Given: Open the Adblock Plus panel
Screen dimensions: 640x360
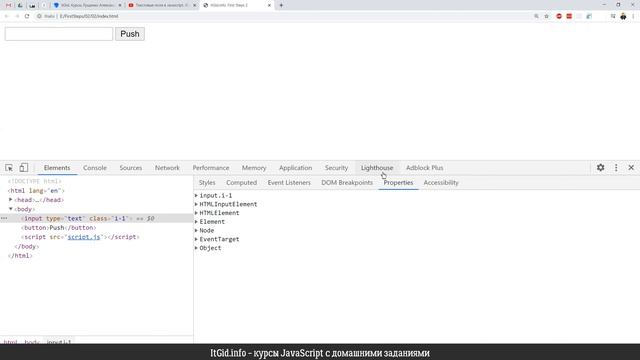Looking at the screenshot, I should click(424, 168).
